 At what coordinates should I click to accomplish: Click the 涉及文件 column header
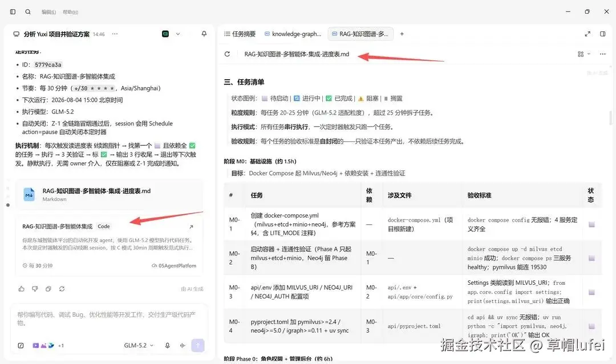pos(399,195)
